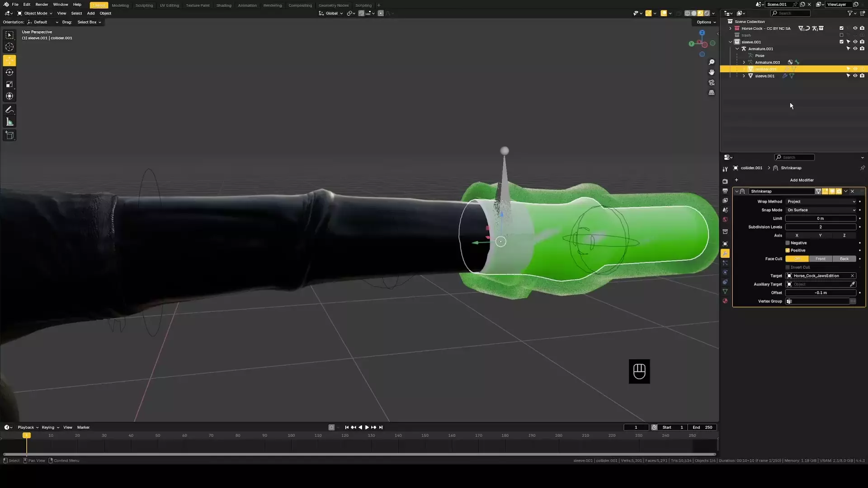Click the End frame field

(702, 427)
